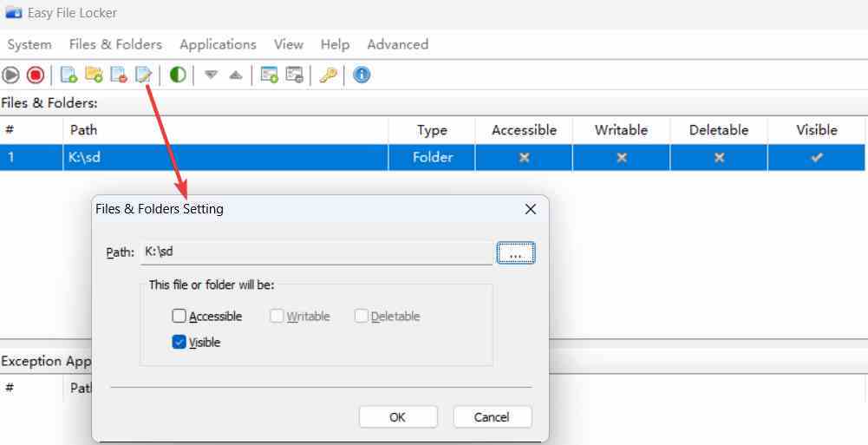The width and height of the screenshot is (868, 445).
Task: Click the # column header in Files list
Action: (x=31, y=130)
